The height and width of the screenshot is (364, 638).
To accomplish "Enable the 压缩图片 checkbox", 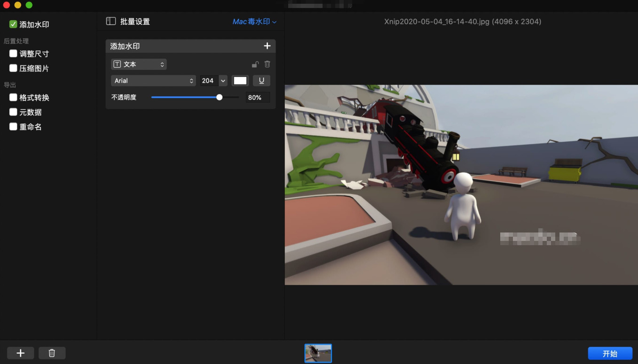I will tap(13, 68).
